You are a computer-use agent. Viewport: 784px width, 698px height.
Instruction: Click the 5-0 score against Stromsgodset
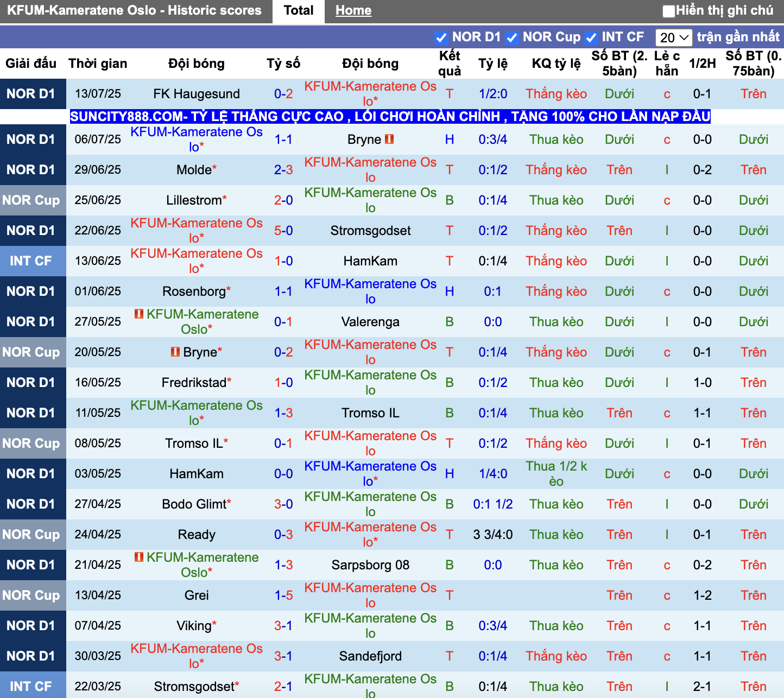(x=283, y=231)
